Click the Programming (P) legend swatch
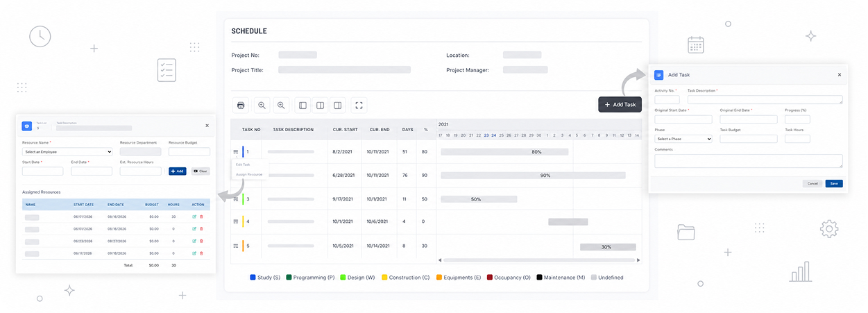The image size is (868, 313). [x=289, y=278]
